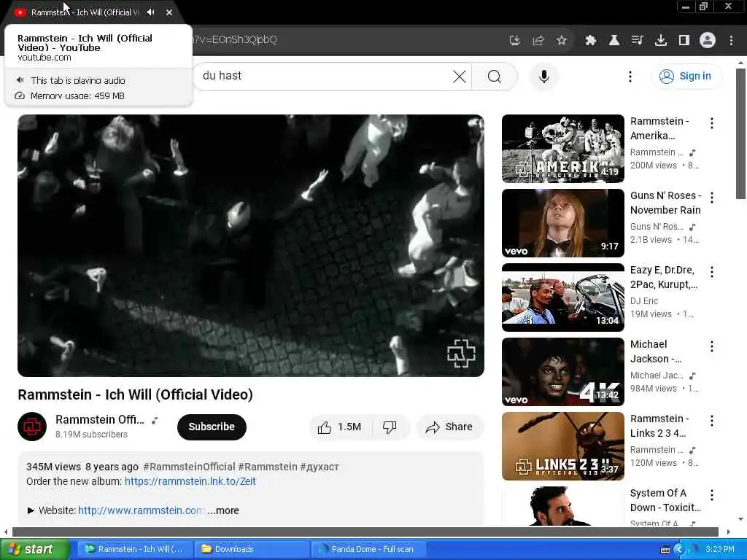The image size is (747, 560).
Task: Switch to Panda Dome - Full scan taskbar item
Action: click(x=368, y=549)
